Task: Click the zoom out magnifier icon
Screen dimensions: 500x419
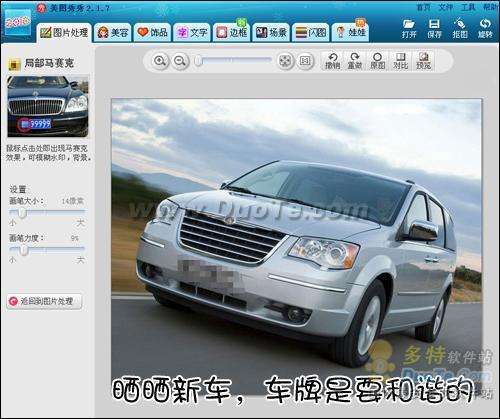Action: click(x=180, y=61)
